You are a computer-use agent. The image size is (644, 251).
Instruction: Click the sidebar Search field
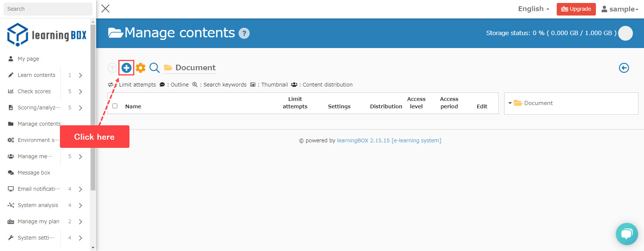click(x=48, y=9)
